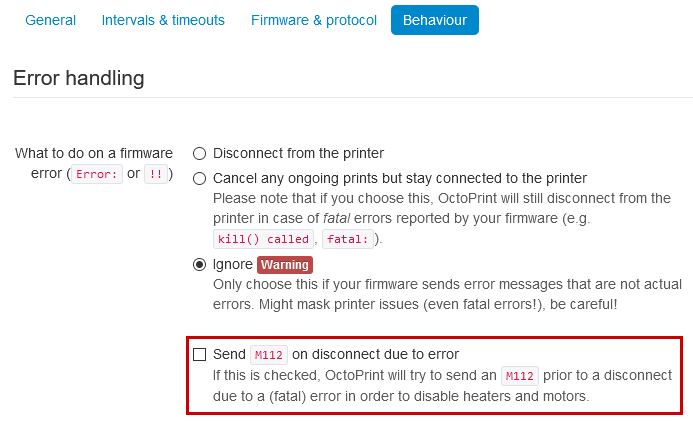Click the 'fatal:' code tag

348,239
